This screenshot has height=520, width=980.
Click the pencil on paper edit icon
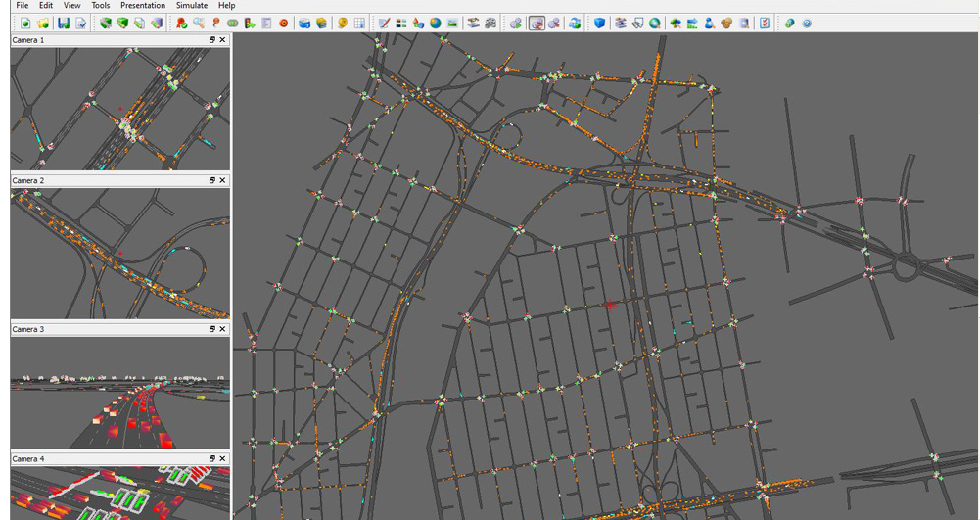coord(385,24)
